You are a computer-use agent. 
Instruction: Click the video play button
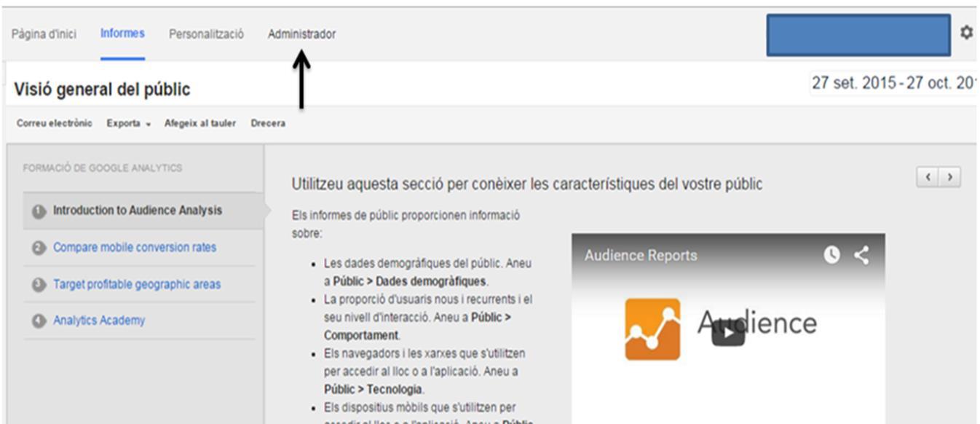click(x=728, y=334)
